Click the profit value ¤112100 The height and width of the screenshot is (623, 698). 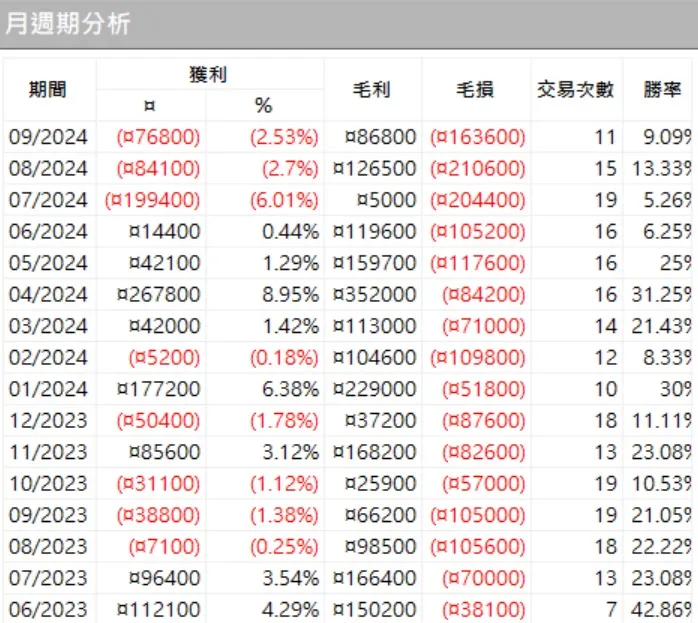[x=158, y=609]
